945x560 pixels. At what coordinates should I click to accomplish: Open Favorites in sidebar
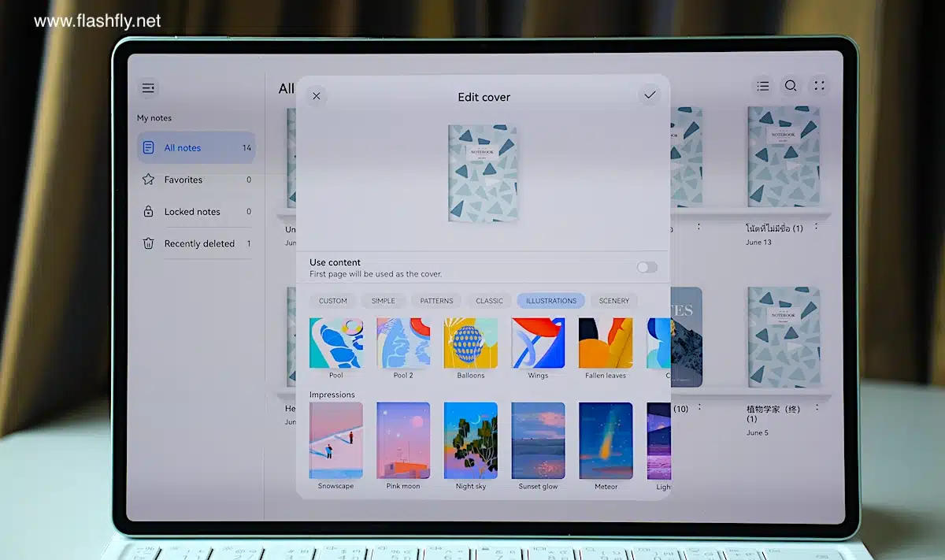(183, 180)
